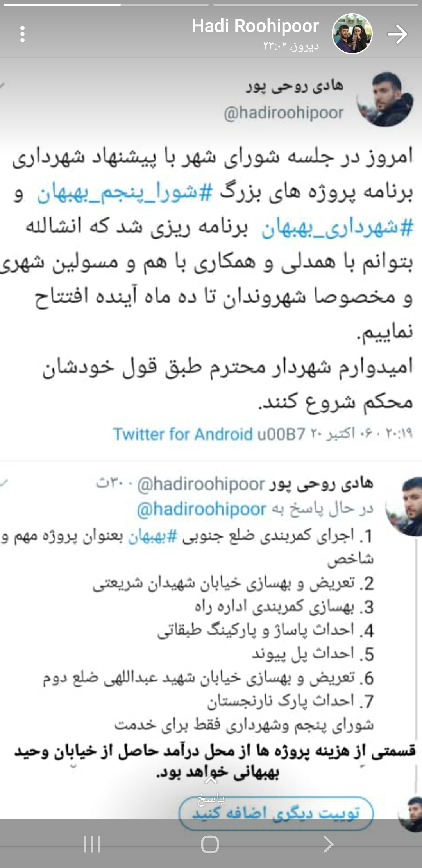This screenshot has height=868, width=422.
Task: Open hashtag #شورا_پنجم_بهبهان
Action: tap(125, 193)
